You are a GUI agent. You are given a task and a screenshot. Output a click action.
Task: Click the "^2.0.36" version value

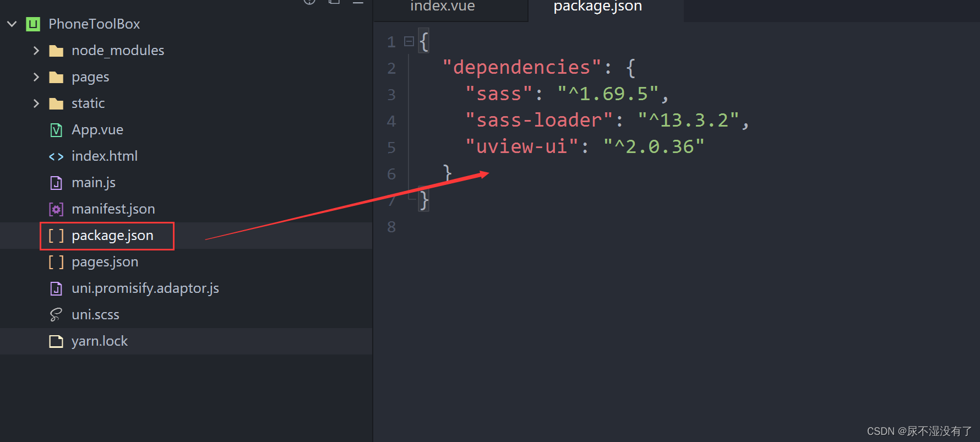pos(654,146)
